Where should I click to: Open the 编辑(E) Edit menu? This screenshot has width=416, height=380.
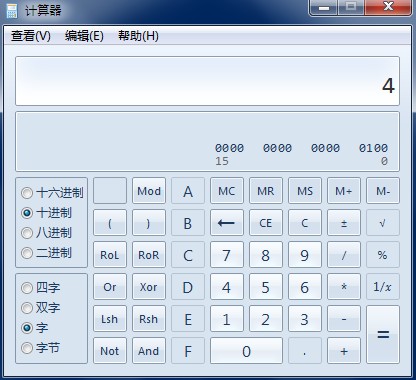coord(84,36)
